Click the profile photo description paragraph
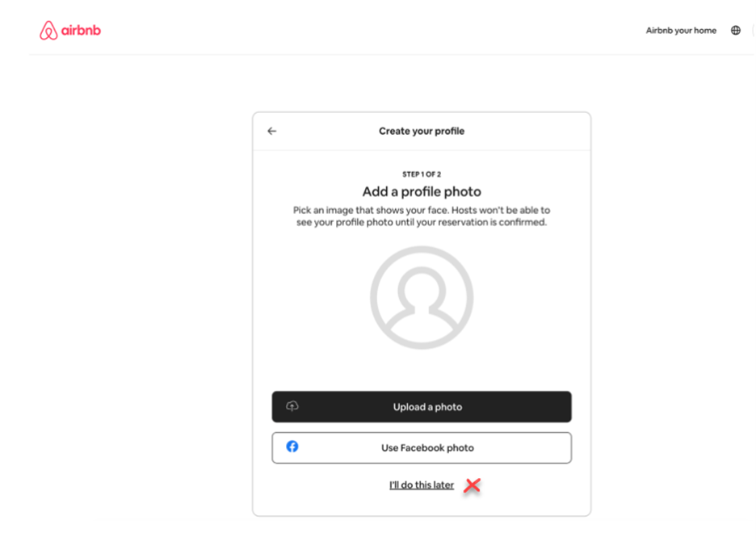 [422, 216]
